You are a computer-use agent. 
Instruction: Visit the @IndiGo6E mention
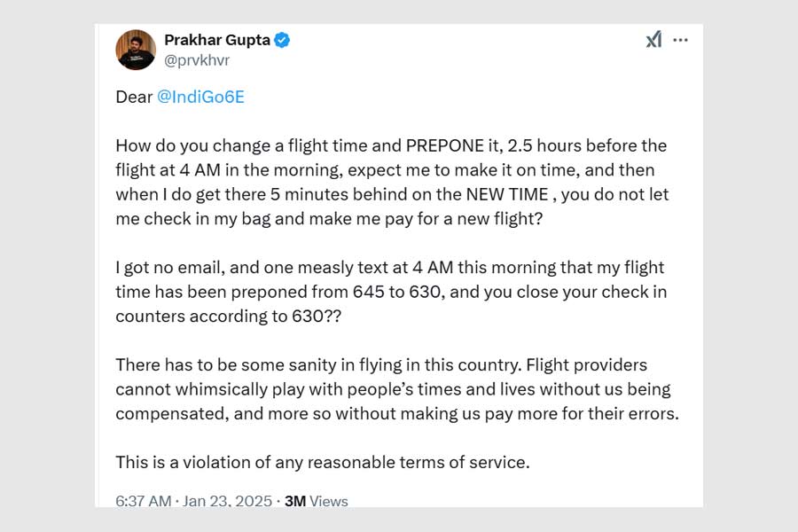[200, 98]
